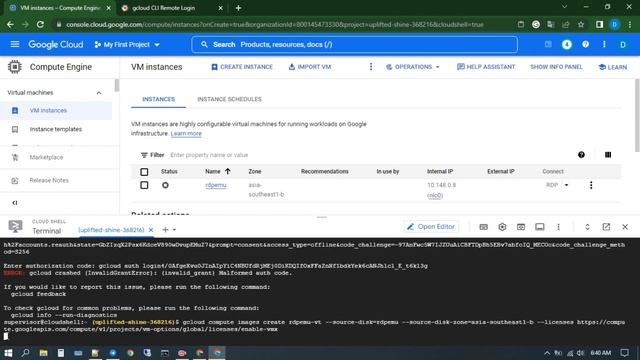Open Release Notes in the sidebar

(x=49, y=180)
